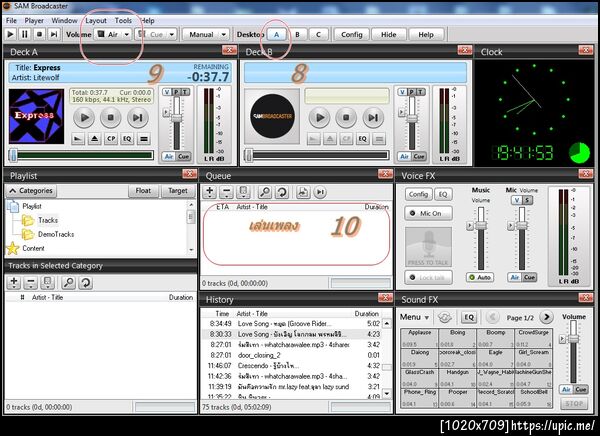Play Deck B
This screenshot has width=600, height=436.
pyautogui.click(x=320, y=118)
